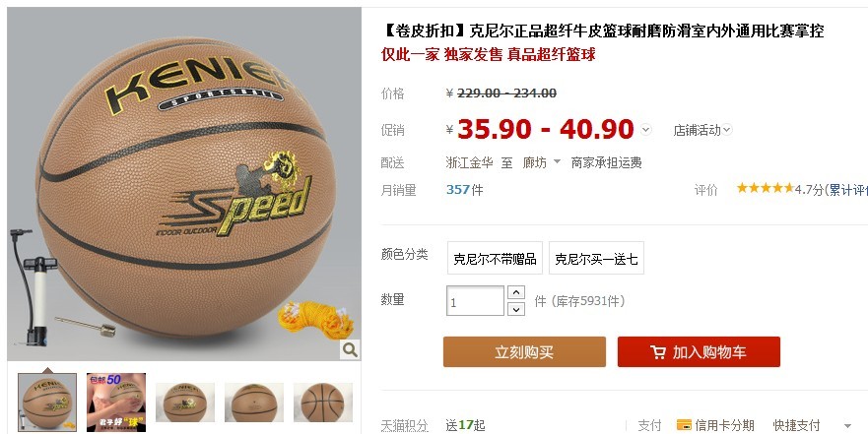The width and height of the screenshot is (868, 434).
Task: Select the 包邮50 promo thumbnail
Action: [x=116, y=402]
